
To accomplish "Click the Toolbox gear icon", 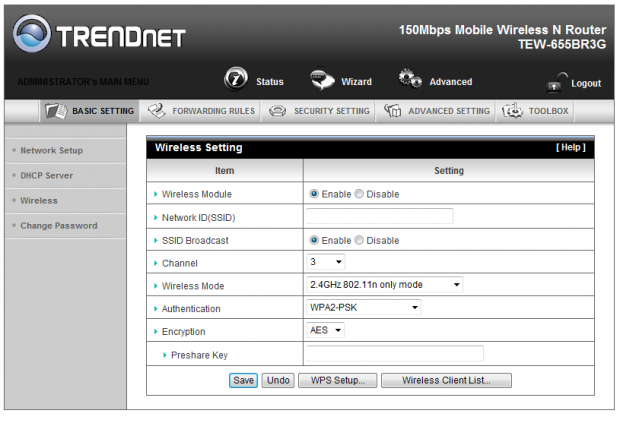I will point(512,111).
